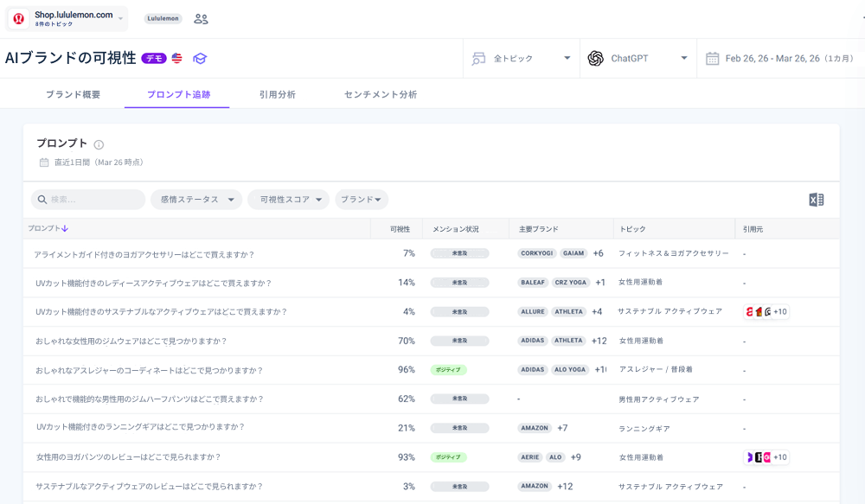
Task: Click the CRZ YOGA brand tag
Action: (570, 283)
